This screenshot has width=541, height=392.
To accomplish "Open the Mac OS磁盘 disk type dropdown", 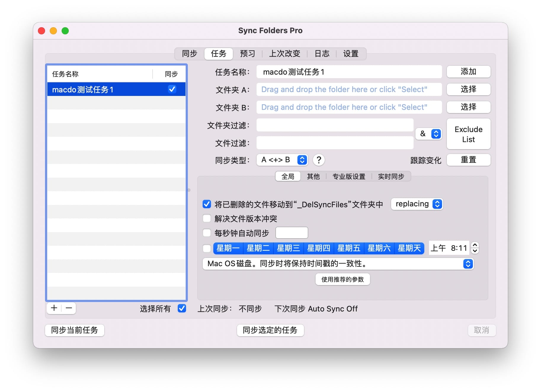I will coord(338,264).
